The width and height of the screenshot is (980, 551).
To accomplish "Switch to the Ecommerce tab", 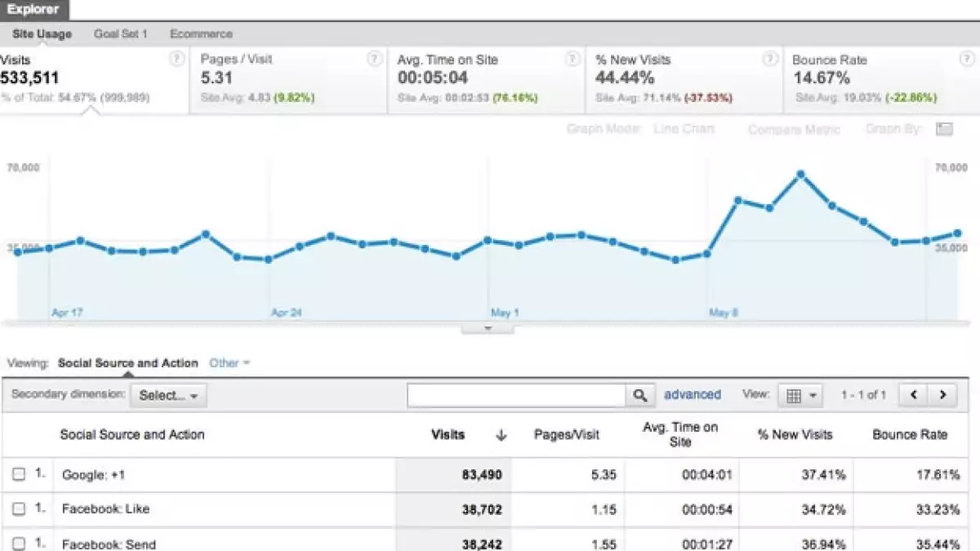I will (x=201, y=34).
